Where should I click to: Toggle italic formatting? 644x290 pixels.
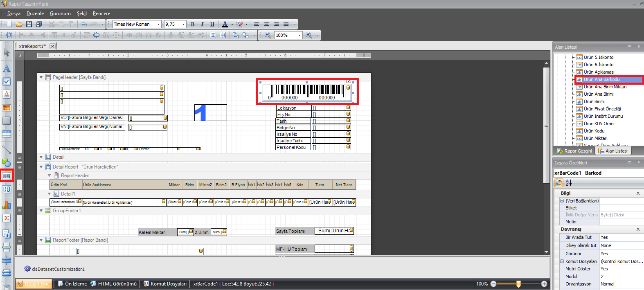click(202, 24)
